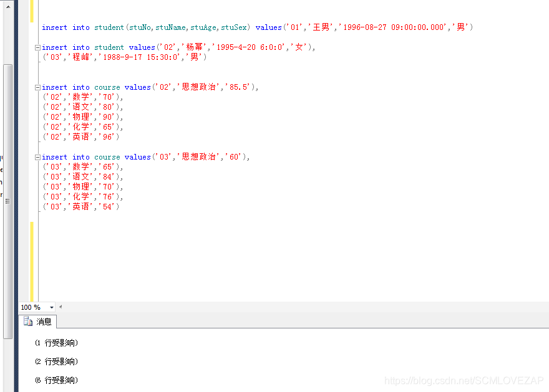Screen dimensions: 549x392
Task: Click the first insert into student statement line
Action: (x=257, y=27)
